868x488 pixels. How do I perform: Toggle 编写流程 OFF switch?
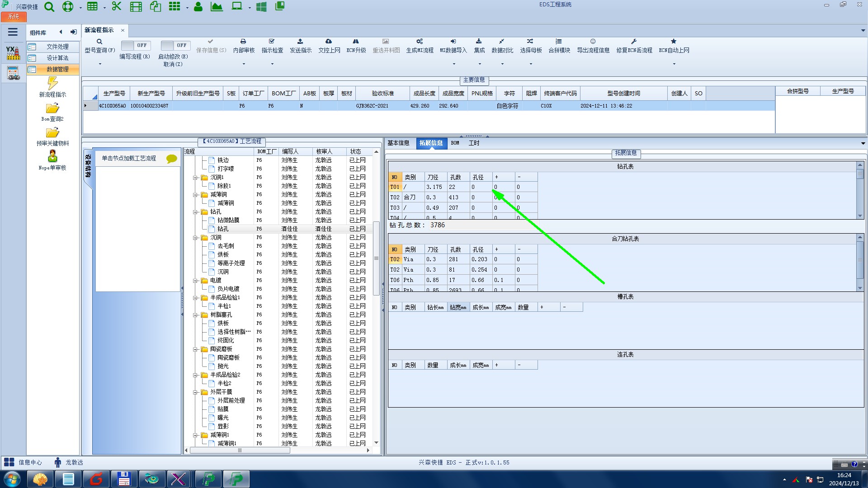tap(135, 45)
